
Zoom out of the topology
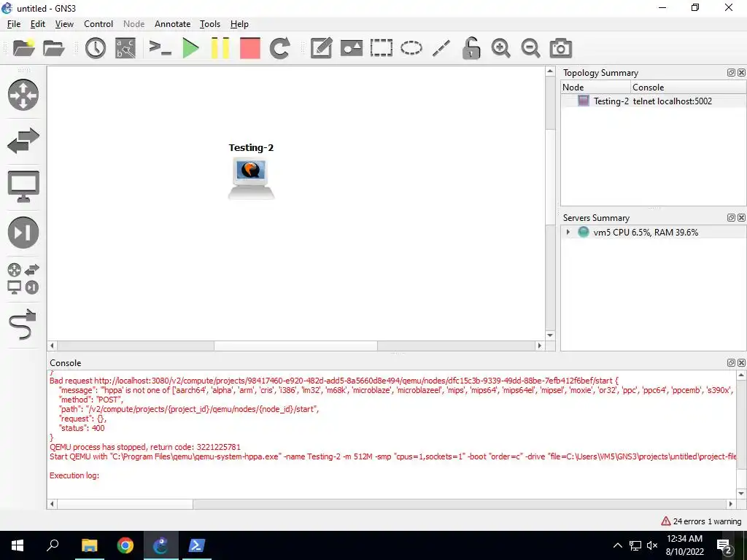click(x=530, y=48)
